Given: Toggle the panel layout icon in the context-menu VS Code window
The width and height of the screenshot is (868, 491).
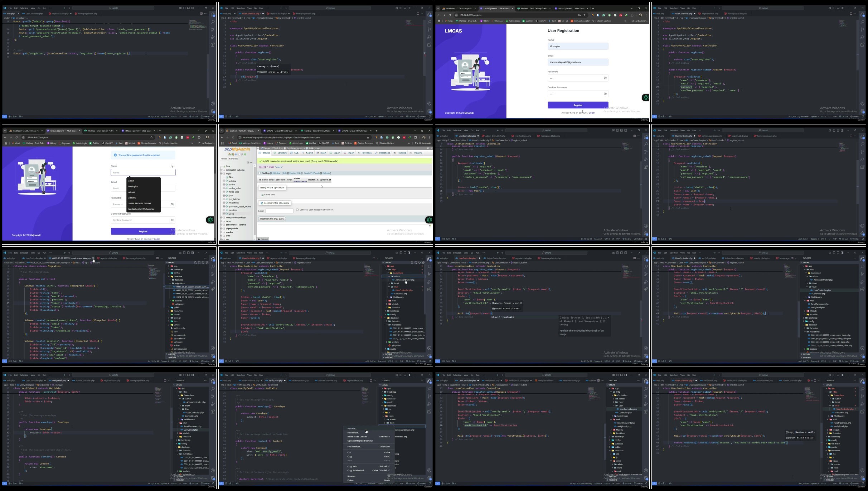Looking at the screenshot, I should [x=405, y=375].
